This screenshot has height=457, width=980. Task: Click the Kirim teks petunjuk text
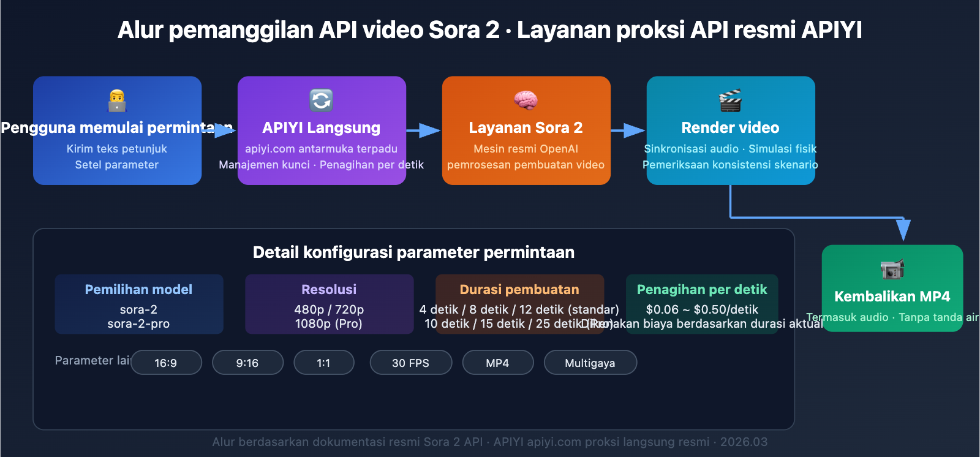pyautogui.click(x=117, y=149)
